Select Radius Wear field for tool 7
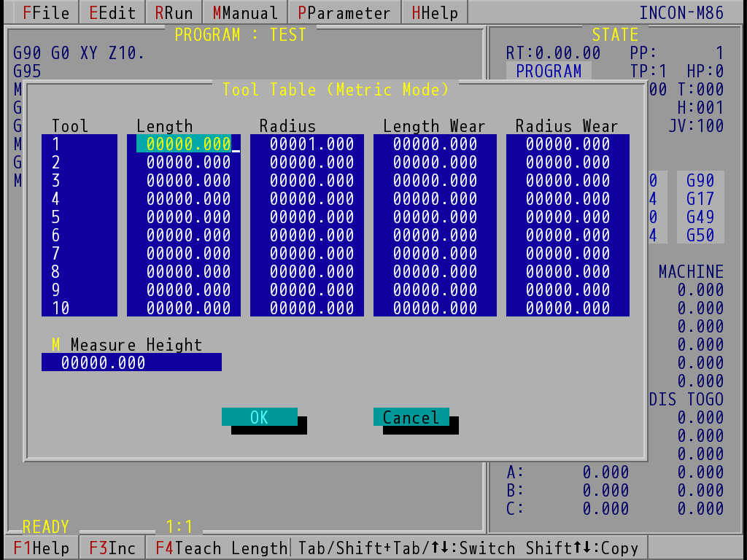747x560 pixels. tap(568, 253)
